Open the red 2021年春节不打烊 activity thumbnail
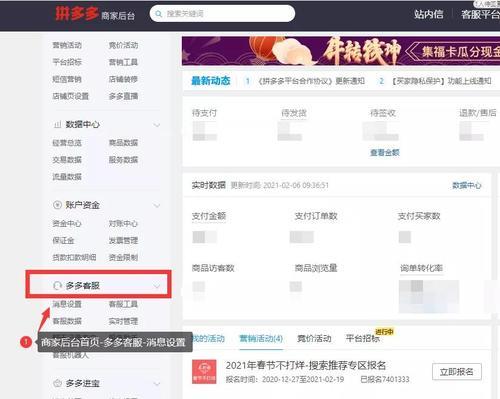This screenshot has width=500, height=399. [204, 372]
